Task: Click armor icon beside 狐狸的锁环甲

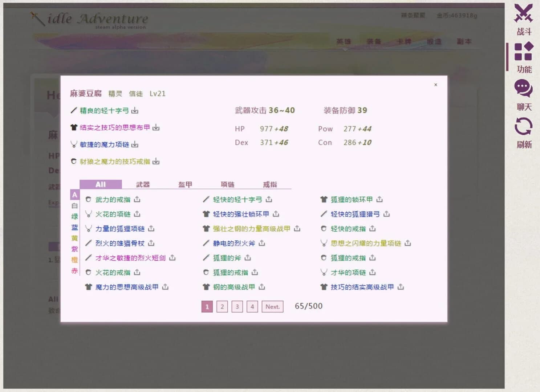Action: click(x=323, y=199)
